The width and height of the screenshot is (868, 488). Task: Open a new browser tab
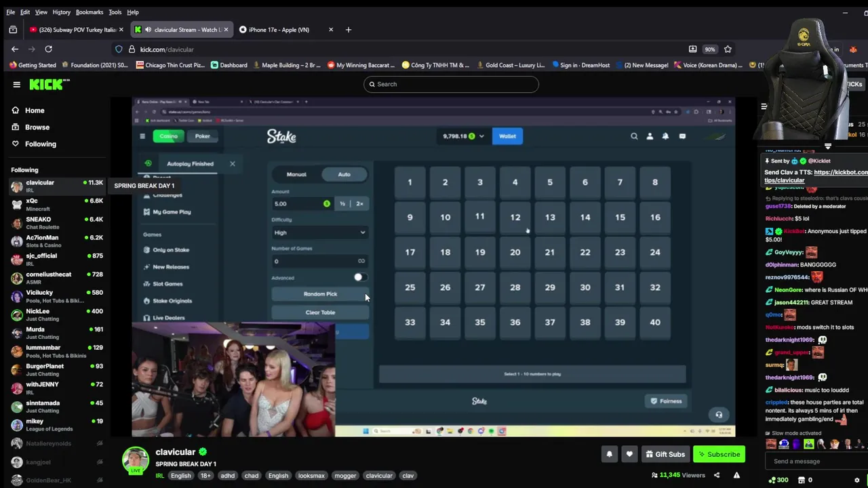point(349,30)
